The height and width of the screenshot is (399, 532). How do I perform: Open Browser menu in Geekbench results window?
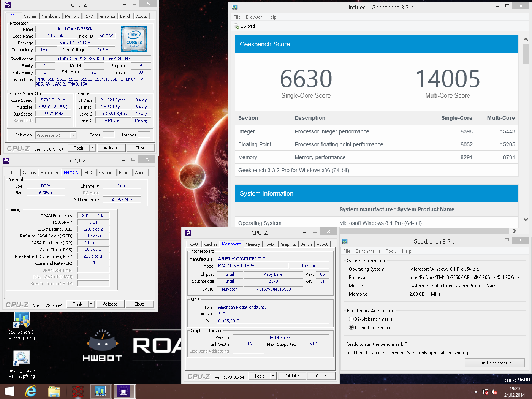tap(253, 17)
